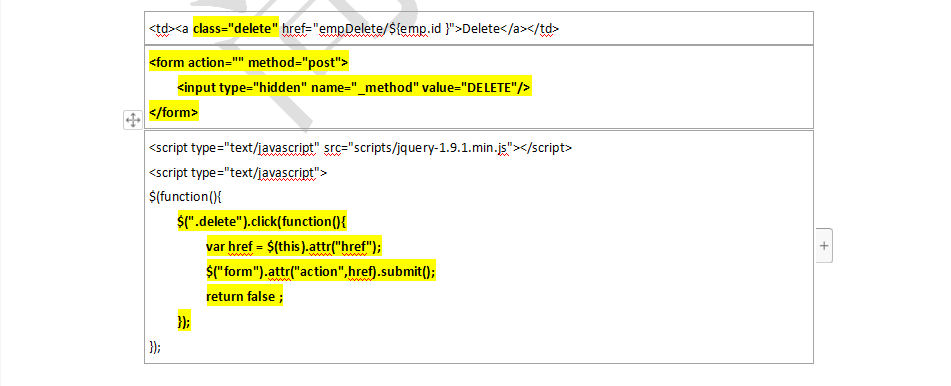Click the final unhighlighted }); line
The image size is (951, 386).
[x=155, y=347]
